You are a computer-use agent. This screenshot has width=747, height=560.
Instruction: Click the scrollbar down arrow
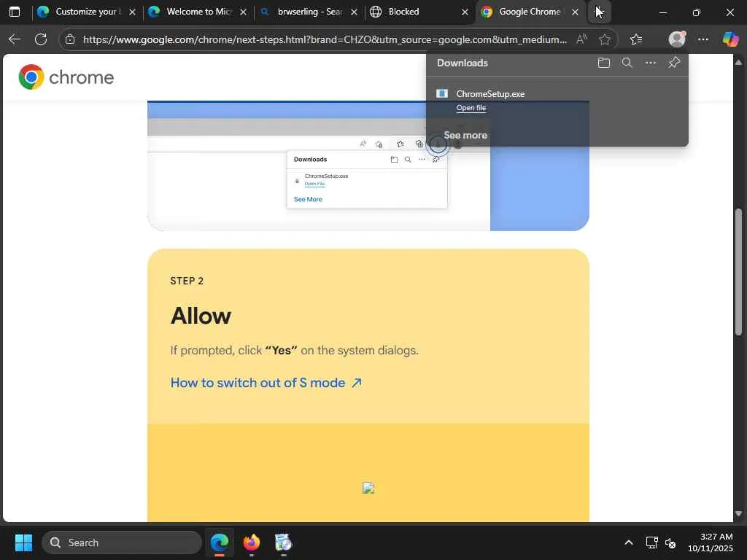point(738,513)
